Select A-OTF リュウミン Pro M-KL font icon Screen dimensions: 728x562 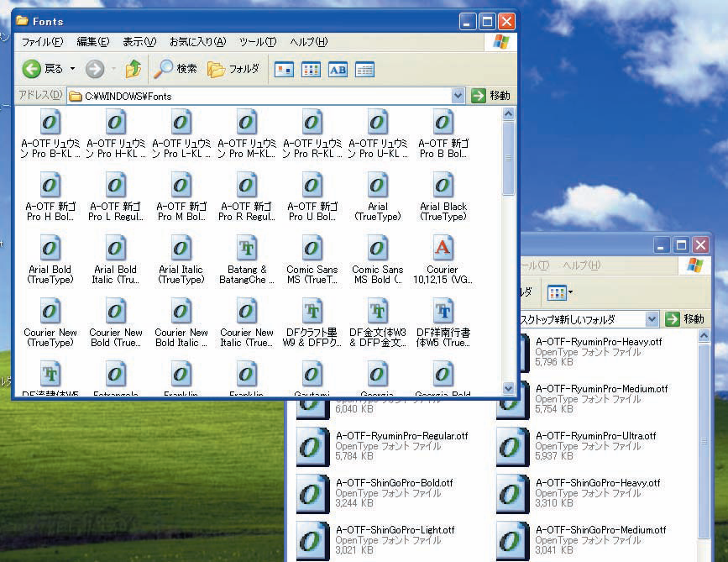point(247,123)
